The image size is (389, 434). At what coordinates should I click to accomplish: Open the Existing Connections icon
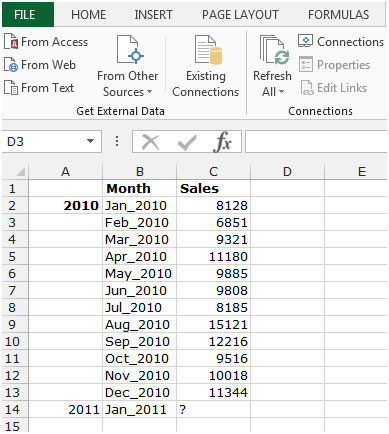(x=208, y=50)
